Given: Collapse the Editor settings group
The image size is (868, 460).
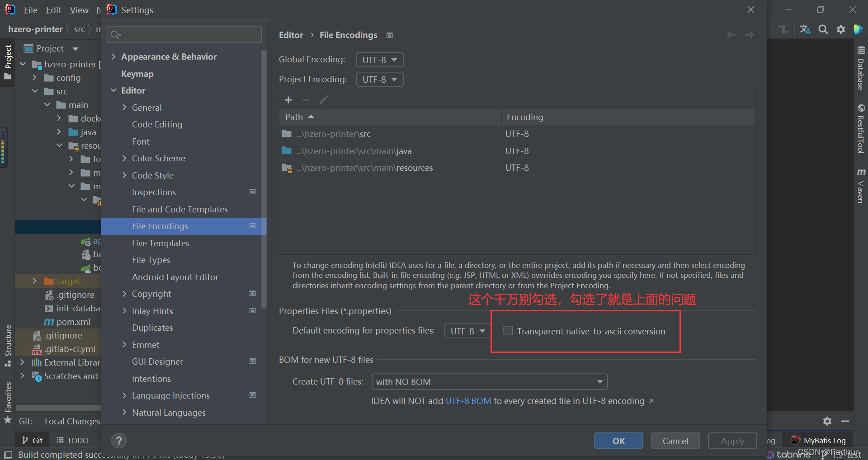Looking at the screenshot, I should click(x=113, y=90).
